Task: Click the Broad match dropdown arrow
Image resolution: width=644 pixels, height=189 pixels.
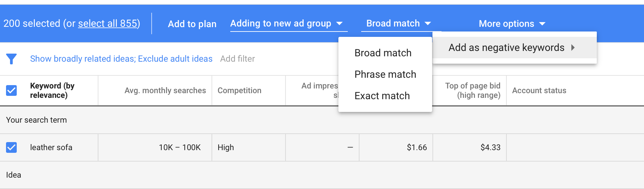Action: coord(428,23)
